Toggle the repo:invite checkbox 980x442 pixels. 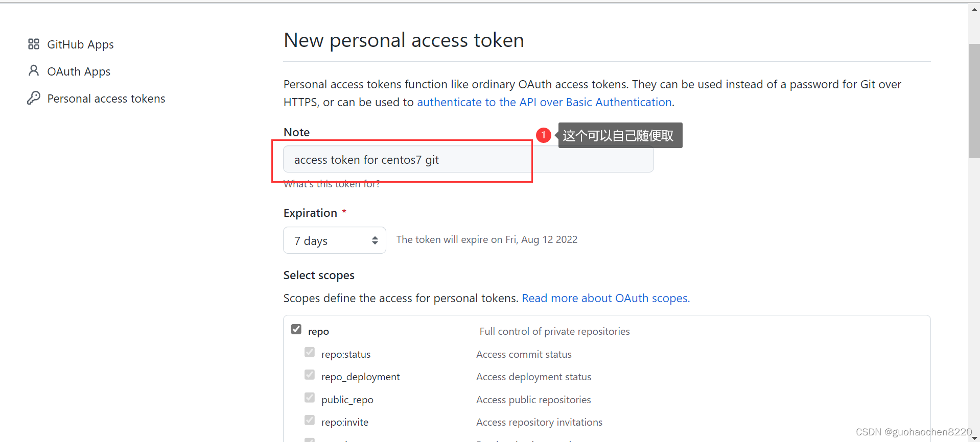(x=310, y=420)
